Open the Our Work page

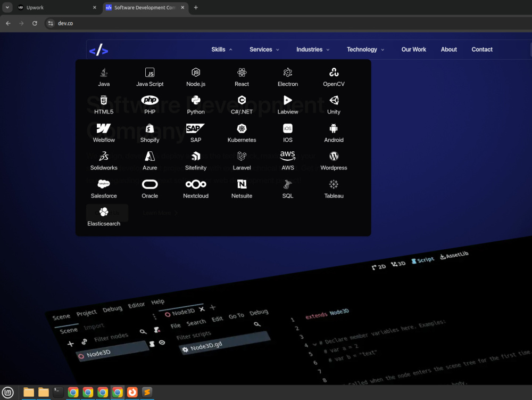point(413,50)
